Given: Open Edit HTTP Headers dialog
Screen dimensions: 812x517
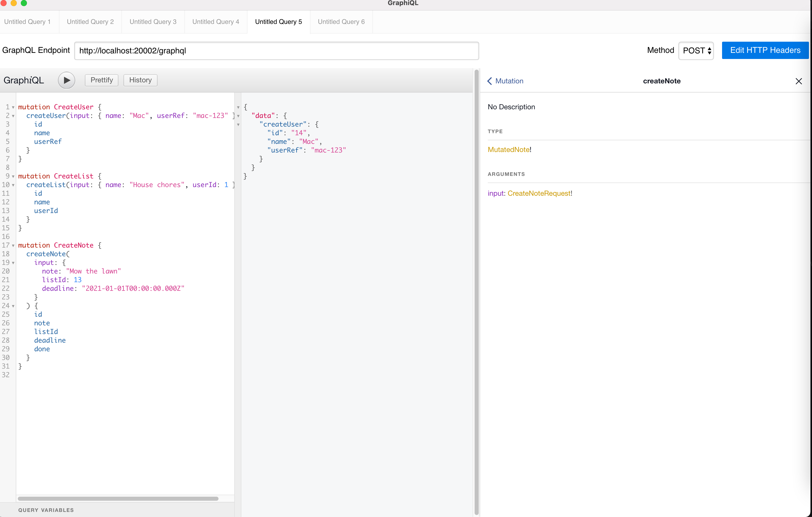Looking at the screenshot, I should click(x=765, y=50).
